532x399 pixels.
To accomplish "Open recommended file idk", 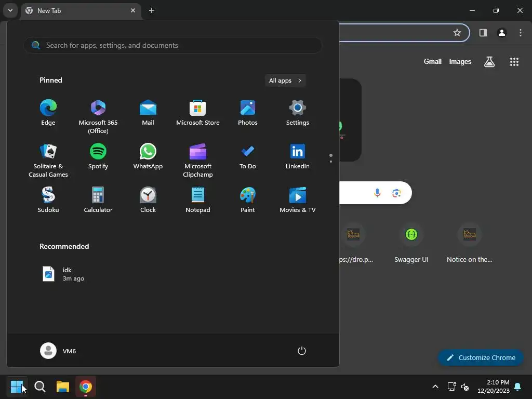I will pos(63,274).
